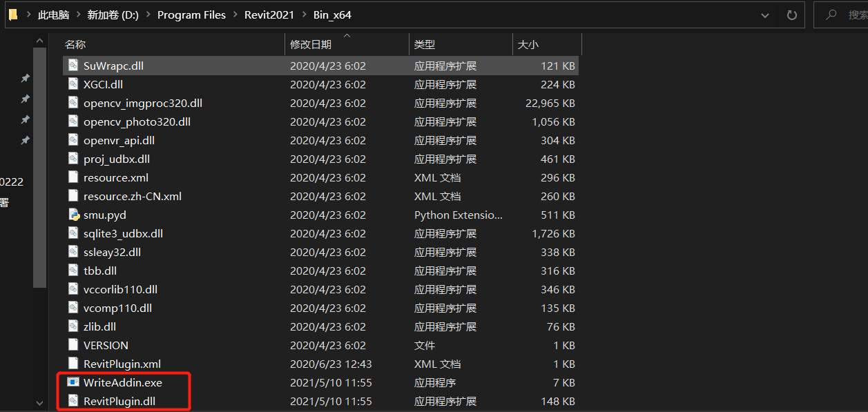The image size is (868, 412).
Task: Click the zlib.dll file name
Action: [100, 326]
